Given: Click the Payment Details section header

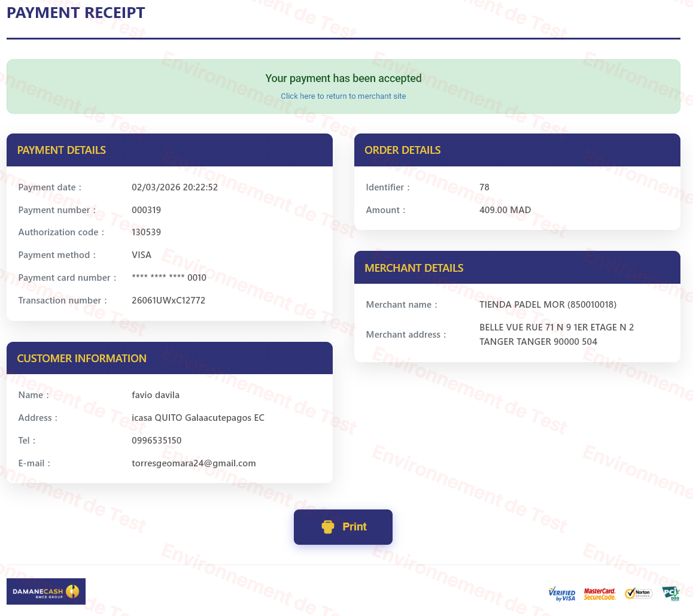Looking at the screenshot, I should [x=61, y=150].
